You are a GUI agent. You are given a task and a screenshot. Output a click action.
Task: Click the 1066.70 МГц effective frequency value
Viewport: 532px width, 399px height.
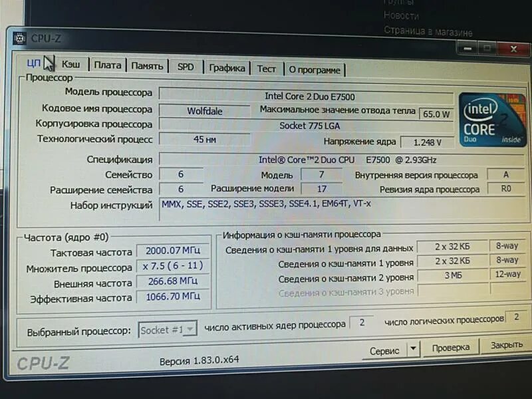click(x=173, y=297)
